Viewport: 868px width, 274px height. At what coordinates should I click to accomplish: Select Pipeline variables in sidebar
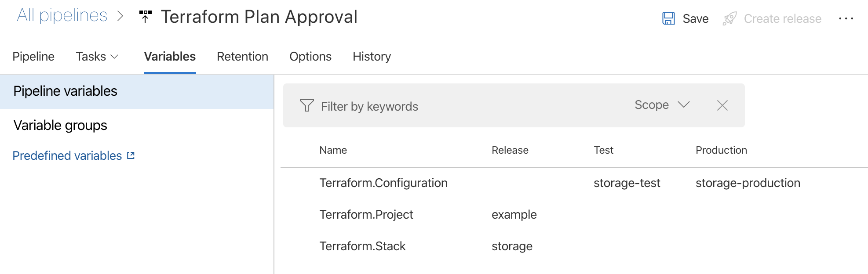pyautogui.click(x=65, y=91)
